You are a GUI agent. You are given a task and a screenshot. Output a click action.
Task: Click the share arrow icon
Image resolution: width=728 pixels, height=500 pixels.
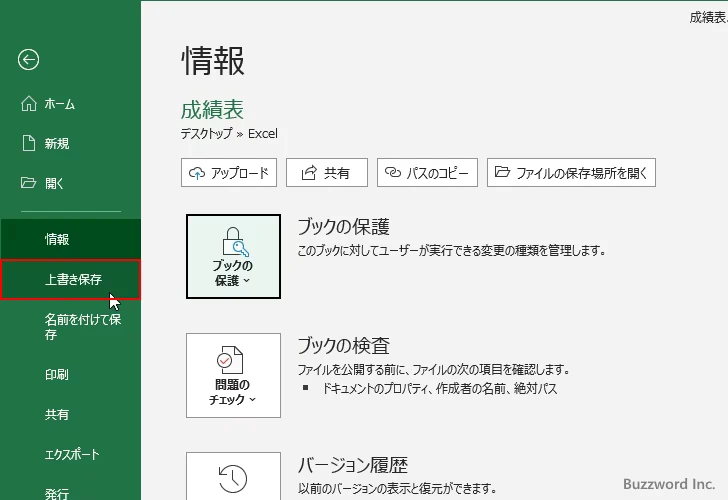[x=309, y=173]
